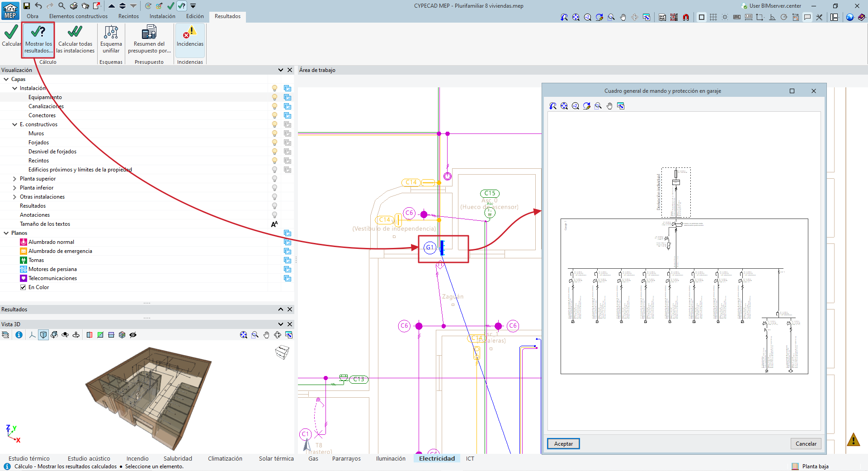Click the save disk icon in title bar
Viewport: 868px width, 471px height.
pyautogui.click(x=27, y=6)
